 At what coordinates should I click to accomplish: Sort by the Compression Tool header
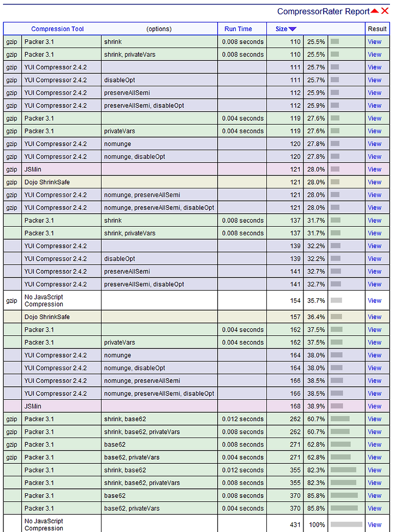click(x=57, y=29)
